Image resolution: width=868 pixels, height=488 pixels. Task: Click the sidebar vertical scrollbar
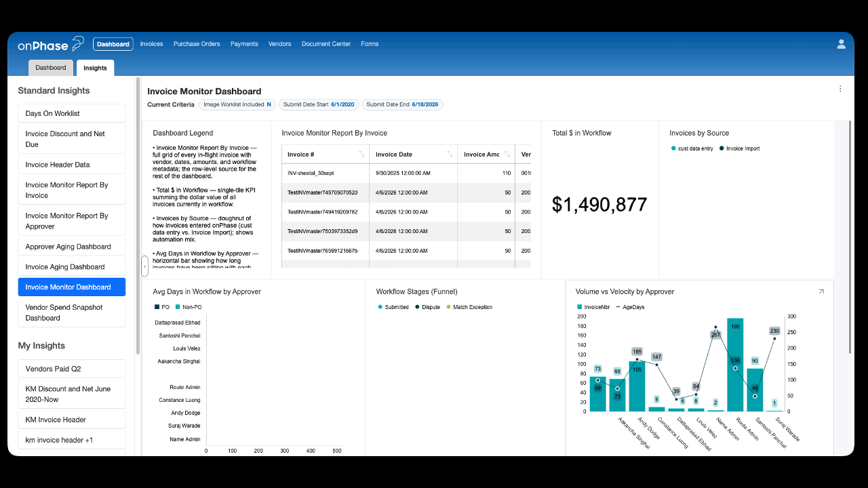coord(138,216)
